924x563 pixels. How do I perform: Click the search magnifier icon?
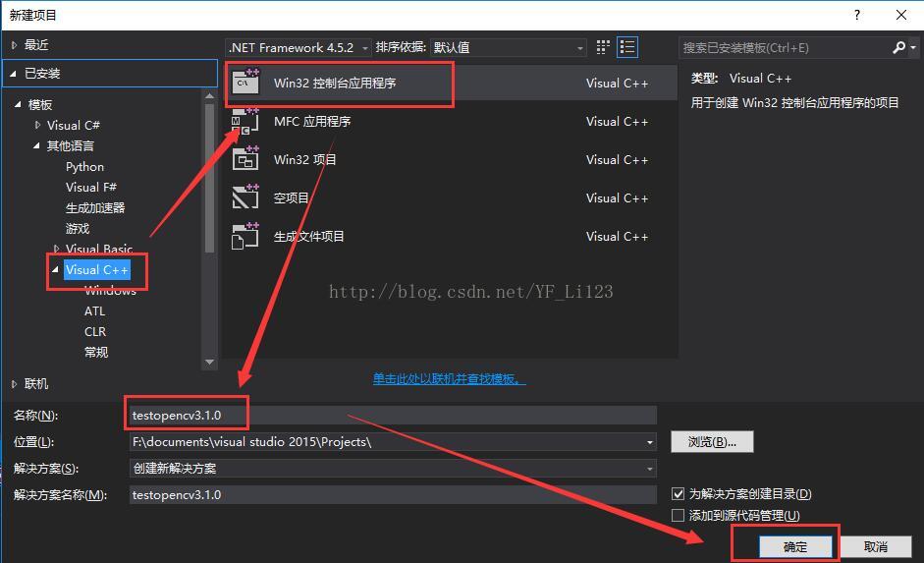coord(898,47)
